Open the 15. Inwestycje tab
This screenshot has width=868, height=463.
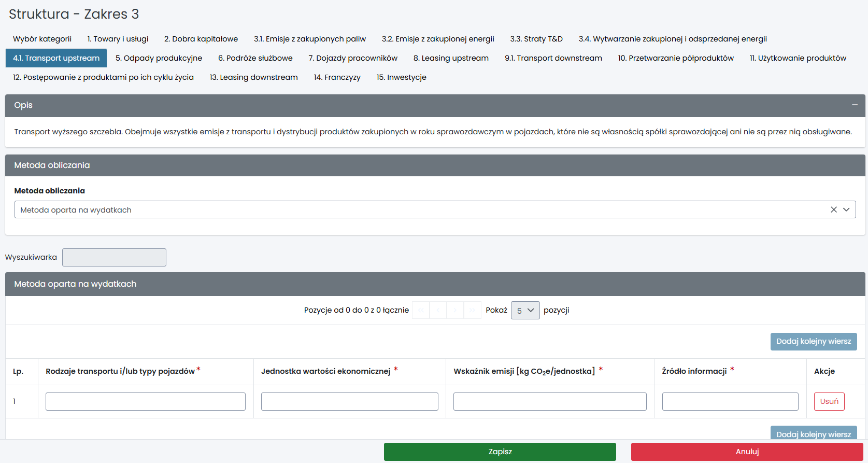[x=401, y=77]
